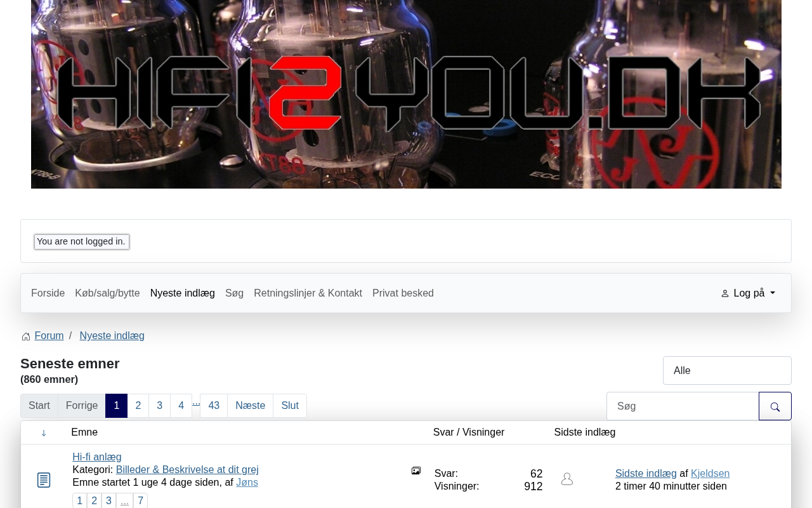Open the Hi-fi anlæg topic link
This screenshot has height=508, width=812.
click(97, 457)
